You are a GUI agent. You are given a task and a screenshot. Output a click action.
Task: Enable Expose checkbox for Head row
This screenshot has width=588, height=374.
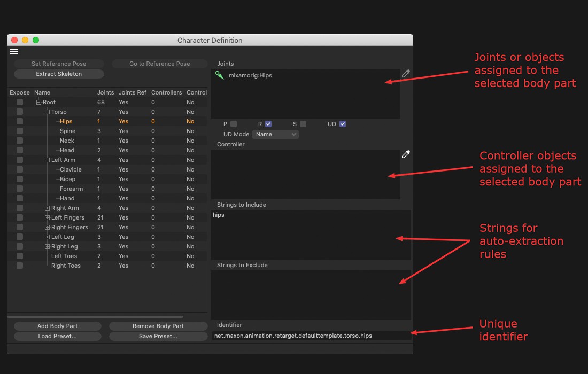click(20, 150)
